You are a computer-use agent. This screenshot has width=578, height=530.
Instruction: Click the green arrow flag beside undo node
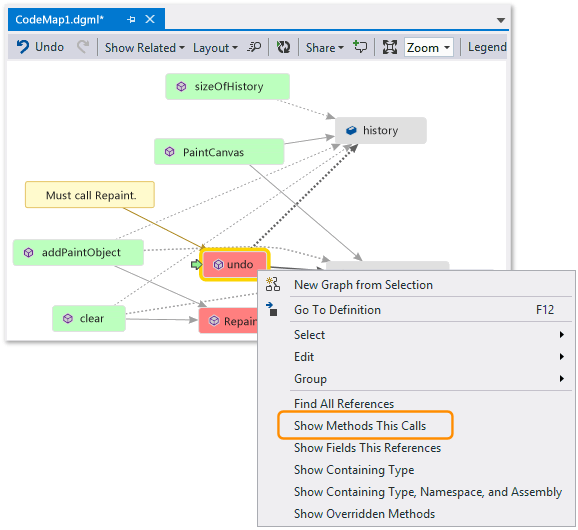coord(196,264)
